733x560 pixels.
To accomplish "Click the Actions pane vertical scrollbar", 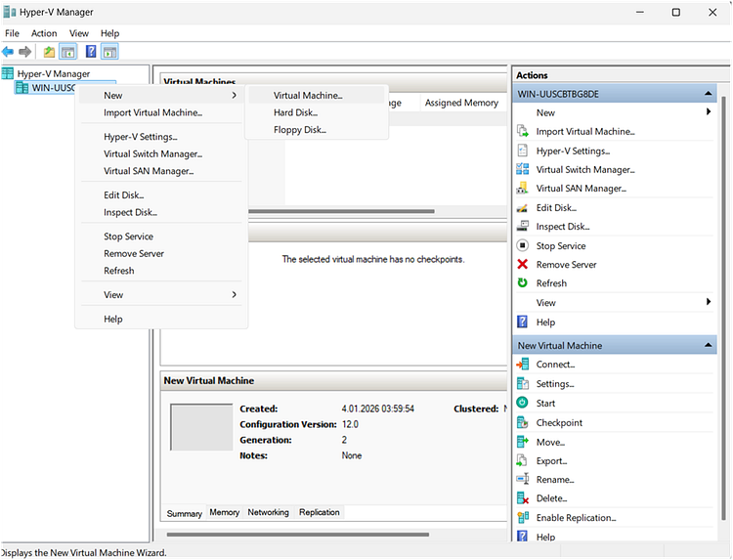I will (723, 309).
